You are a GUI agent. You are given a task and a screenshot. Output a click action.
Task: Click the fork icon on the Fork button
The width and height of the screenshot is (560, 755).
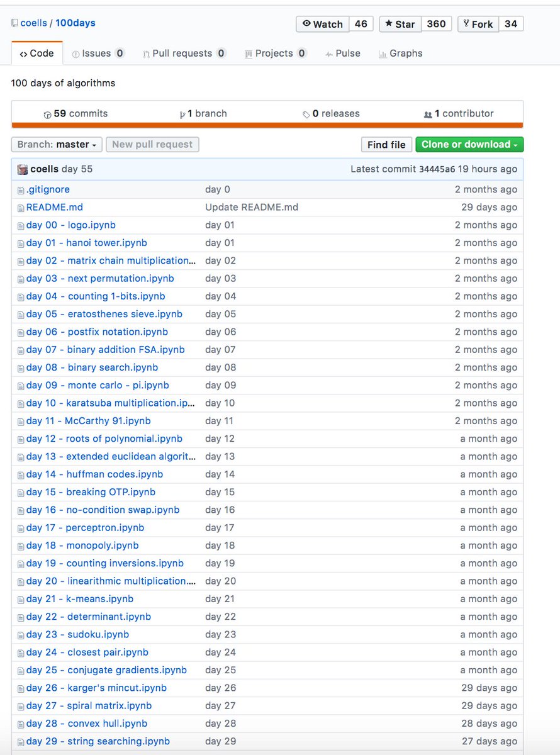point(466,24)
